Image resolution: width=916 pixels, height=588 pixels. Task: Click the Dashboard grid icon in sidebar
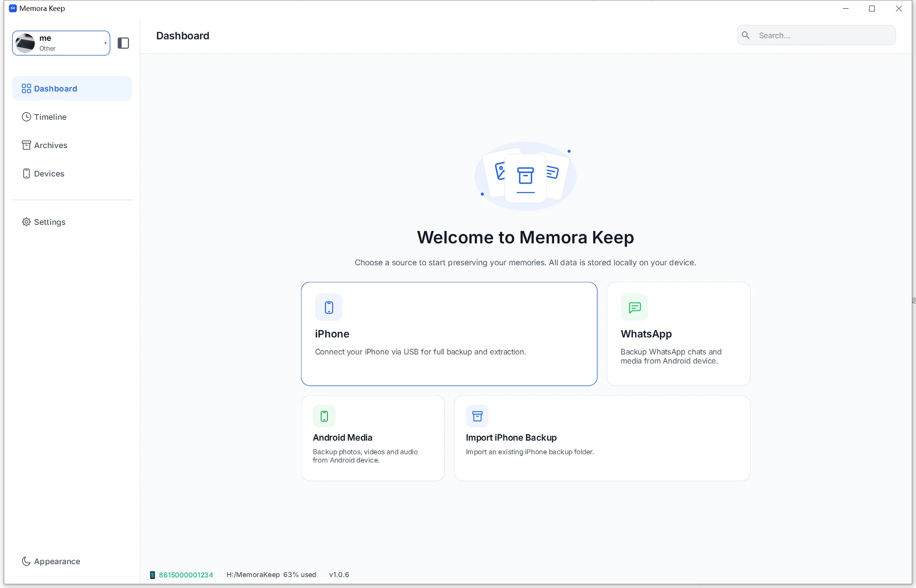coord(26,88)
